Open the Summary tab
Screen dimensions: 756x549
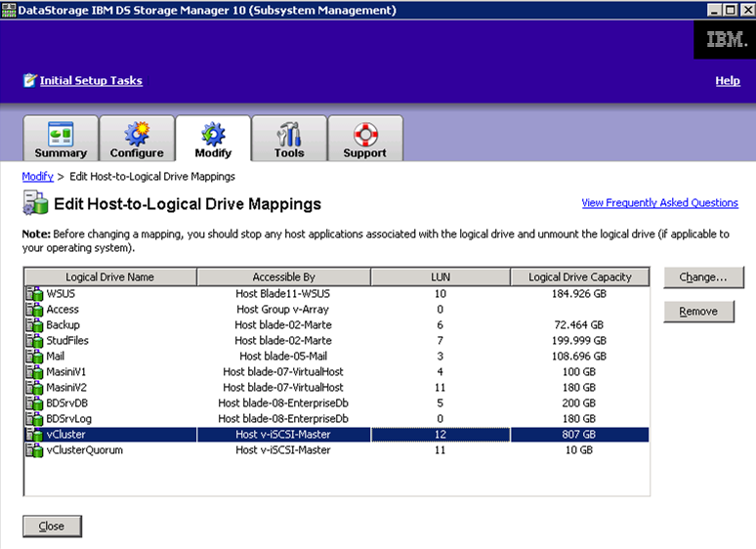[61, 139]
